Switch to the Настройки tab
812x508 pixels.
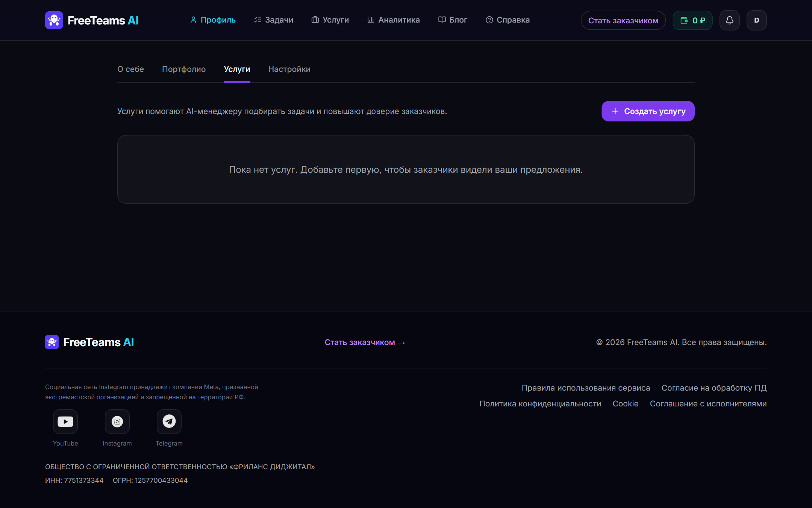pos(289,69)
